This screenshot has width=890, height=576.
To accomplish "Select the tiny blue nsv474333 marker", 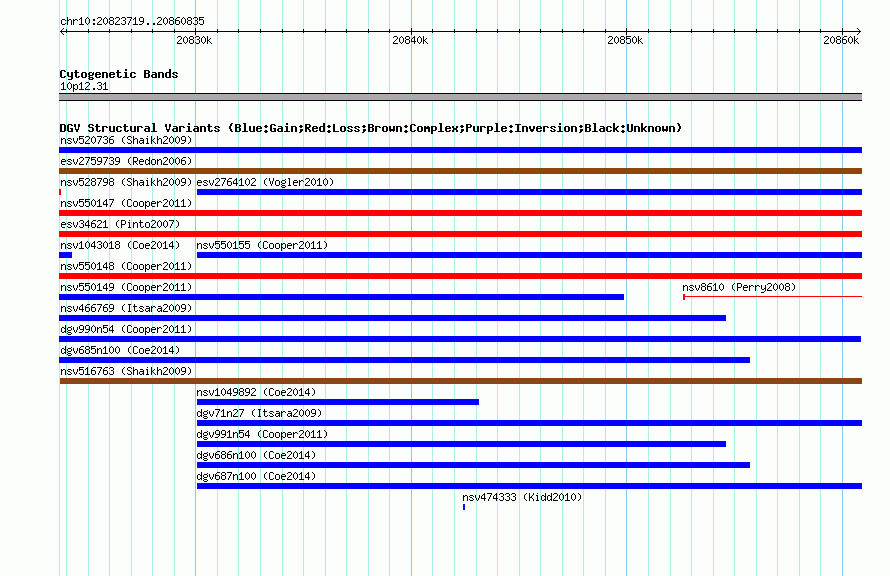I will [x=464, y=507].
